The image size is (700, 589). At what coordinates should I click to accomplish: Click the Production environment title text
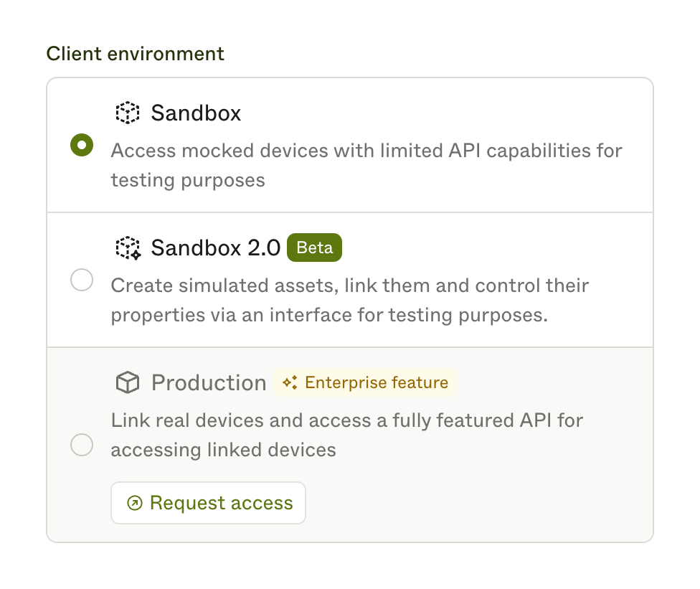point(207,382)
